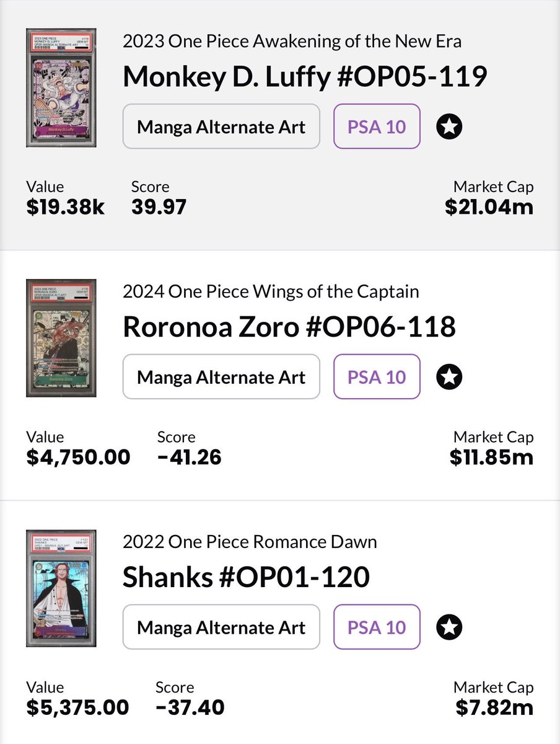This screenshot has height=744, width=560.
Task: Open Monkey D. Luffy #OP05-119 title
Action: (305, 77)
